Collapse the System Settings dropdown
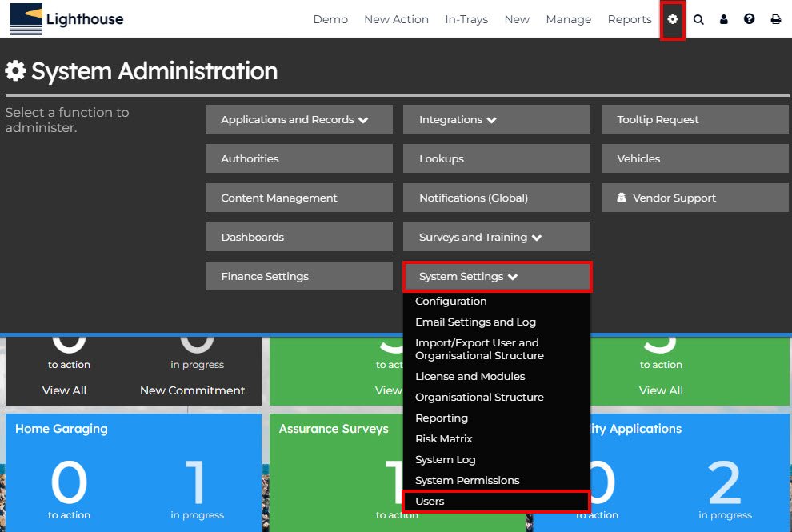The width and height of the screenshot is (792, 532). pyautogui.click(x=496, y=276)
